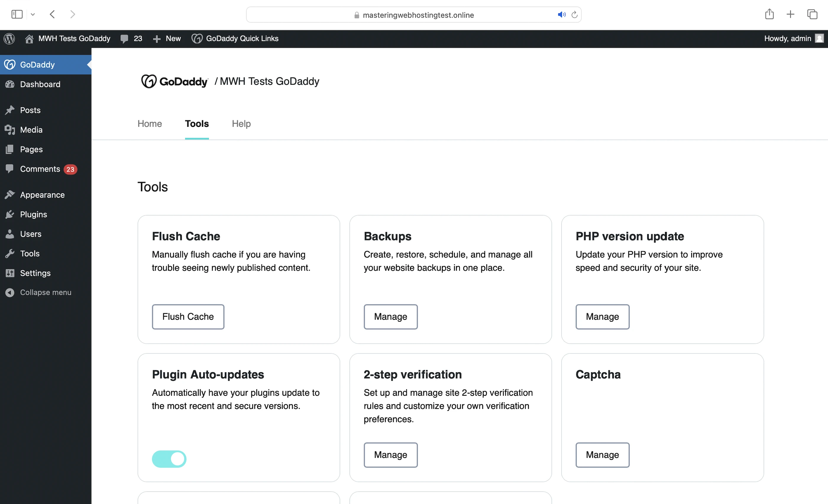Show Safari tab overview
The width and height of the screenshot is (828, 504).
point(812,14)
